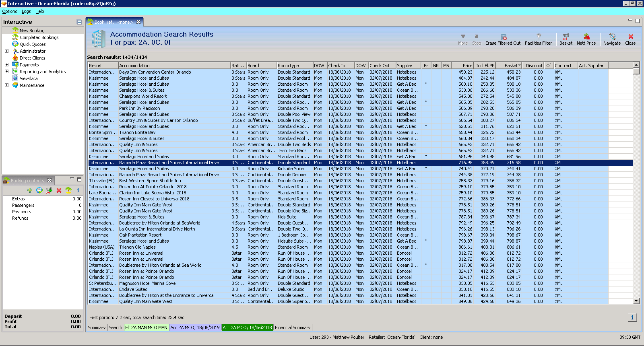Image resolution: width=644 pixels, height=346 pixels.
Task: Expand the Payments tree node
Action: 6,65
